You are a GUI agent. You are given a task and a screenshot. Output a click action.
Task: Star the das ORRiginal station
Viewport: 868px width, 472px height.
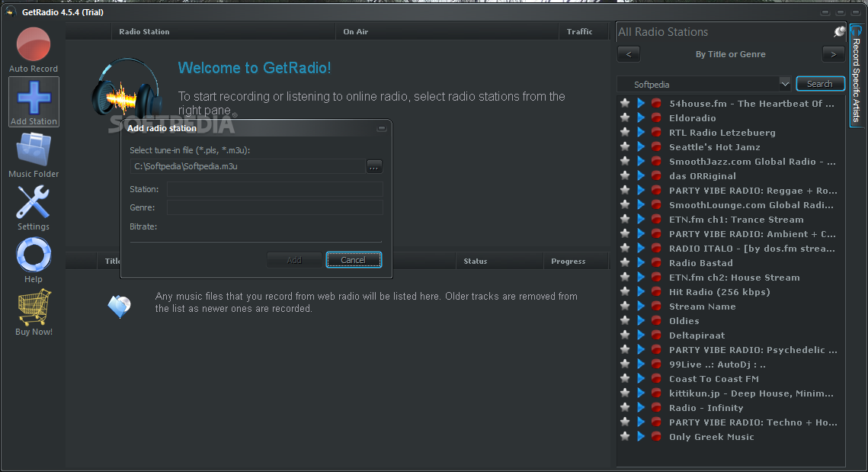pos(625,175)
